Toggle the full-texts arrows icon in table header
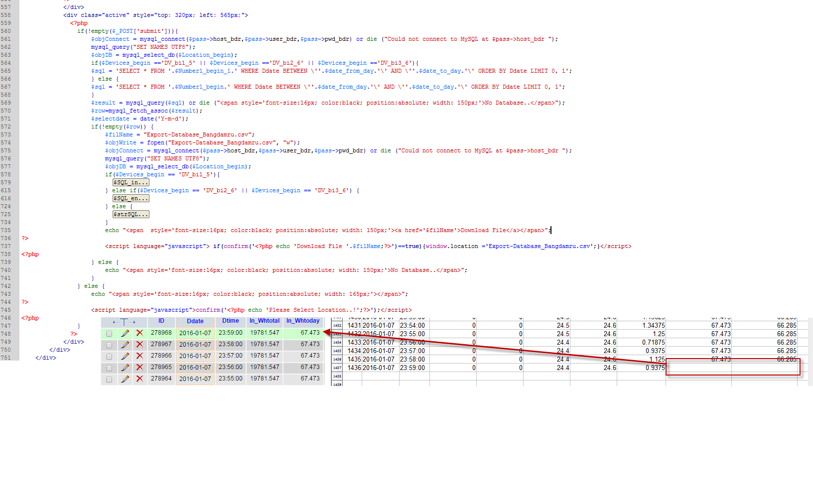The width and height of the screenshot is (813, 504). [124, 322]
